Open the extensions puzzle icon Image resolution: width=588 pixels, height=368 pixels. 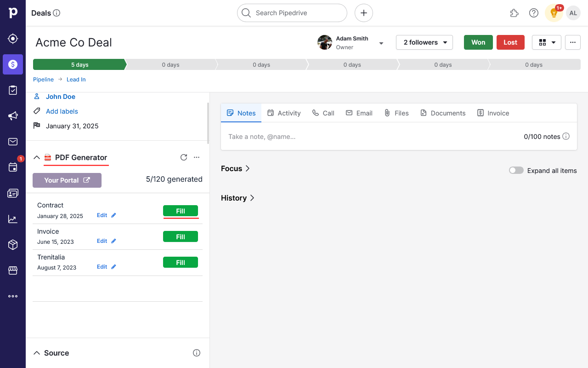(514, 13)
